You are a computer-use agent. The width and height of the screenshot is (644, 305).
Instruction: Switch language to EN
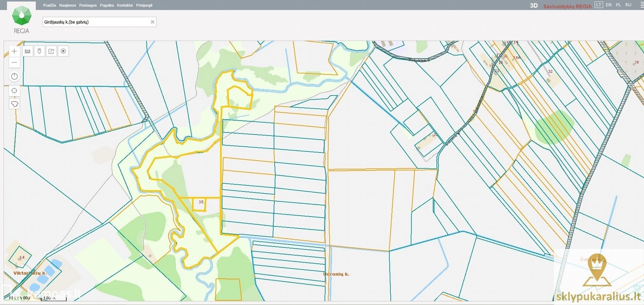pyautogui.click(x=609, y=5)
